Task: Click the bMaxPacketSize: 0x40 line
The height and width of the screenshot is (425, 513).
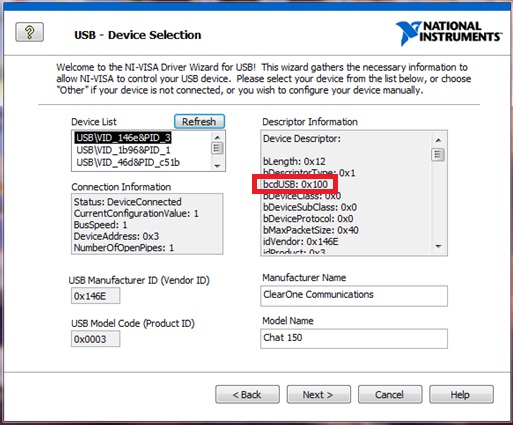Action: [311, 230]
